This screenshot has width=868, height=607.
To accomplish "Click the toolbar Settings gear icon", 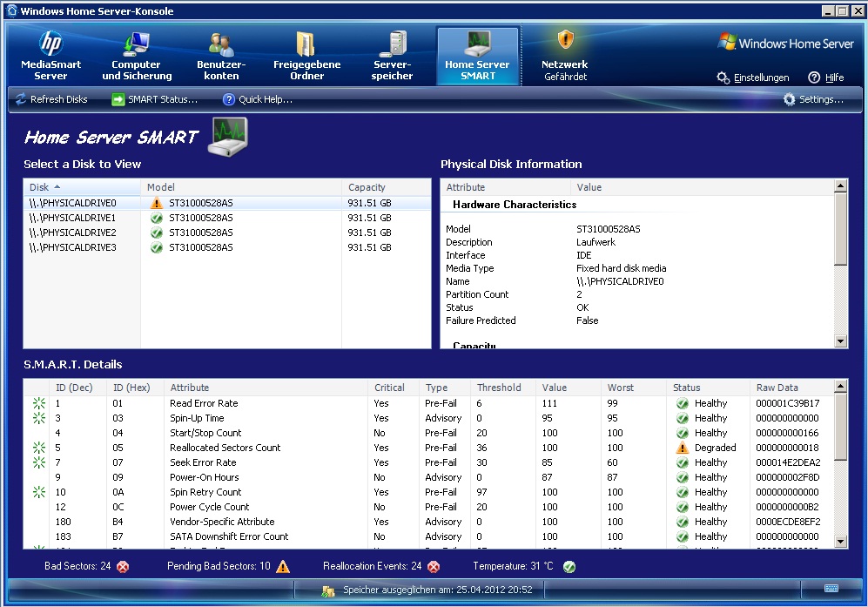I will click(790, 99).
